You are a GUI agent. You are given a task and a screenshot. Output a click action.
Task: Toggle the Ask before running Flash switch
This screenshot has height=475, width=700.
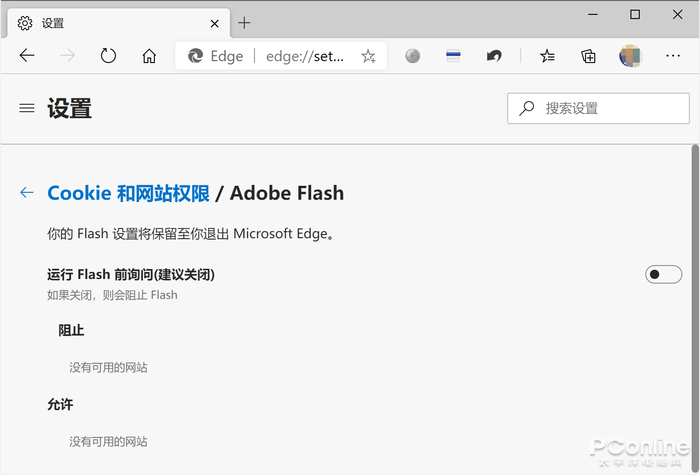coord(663,274)
